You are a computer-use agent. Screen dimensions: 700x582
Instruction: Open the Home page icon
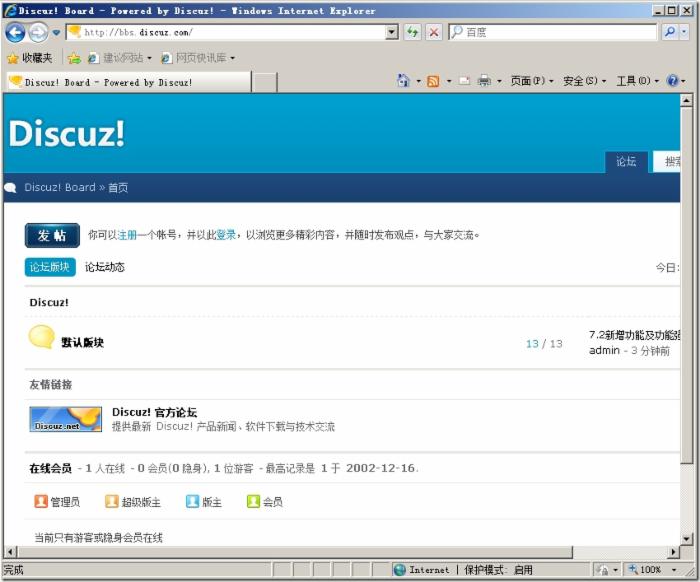[404, 81]
